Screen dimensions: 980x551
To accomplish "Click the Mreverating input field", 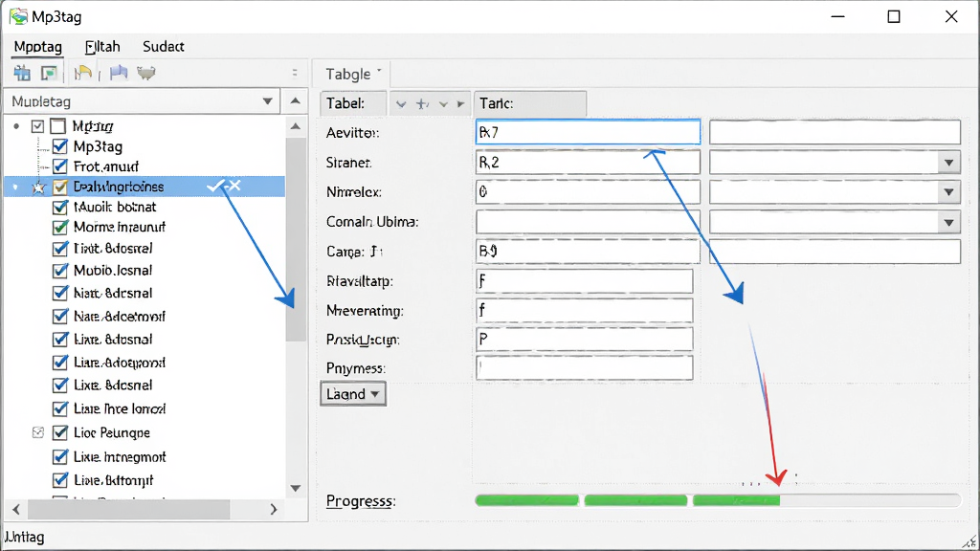I will [585, 311].
